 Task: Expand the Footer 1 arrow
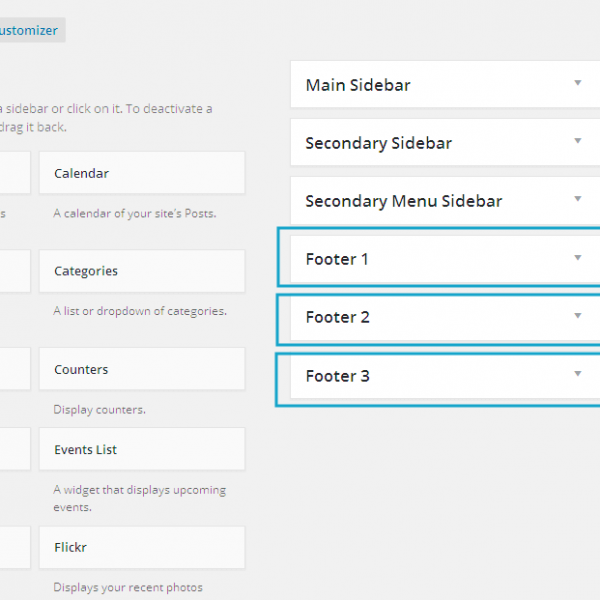(x=577, y=258)
